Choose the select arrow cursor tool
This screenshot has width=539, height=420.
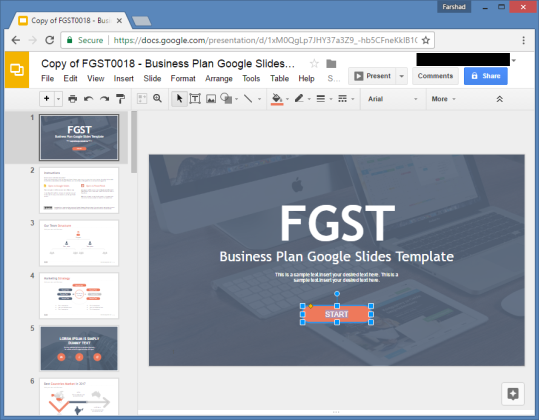click(179, 99)
